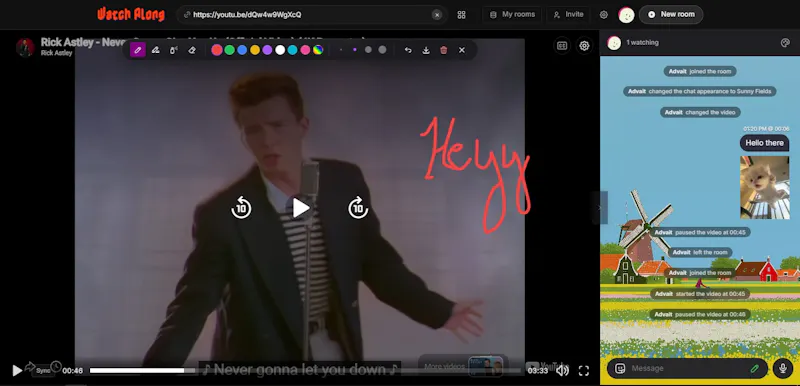This screenshot has height=386, width=800.
Task: Rewind 10 seconds
Action: pos(241,208)
